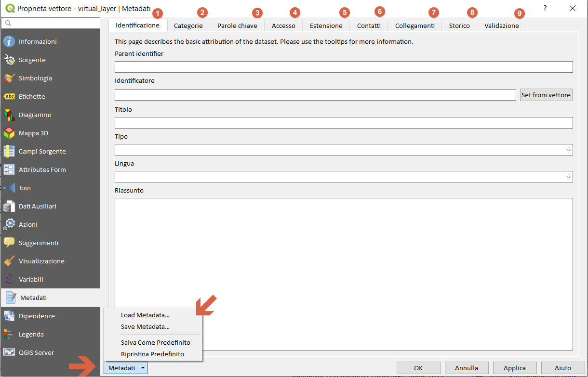Click into the Titolo text field
This screenshot has height=377, width=588.
tap(343, 123)
